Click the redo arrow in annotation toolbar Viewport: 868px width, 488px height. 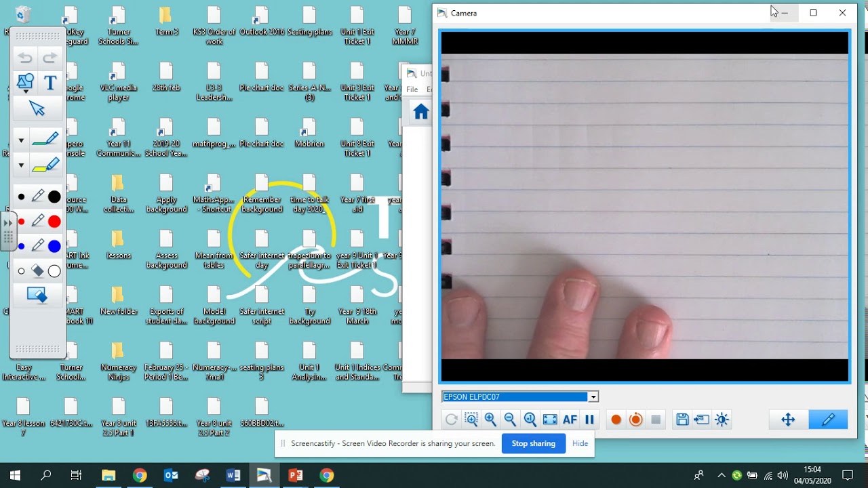50,58
